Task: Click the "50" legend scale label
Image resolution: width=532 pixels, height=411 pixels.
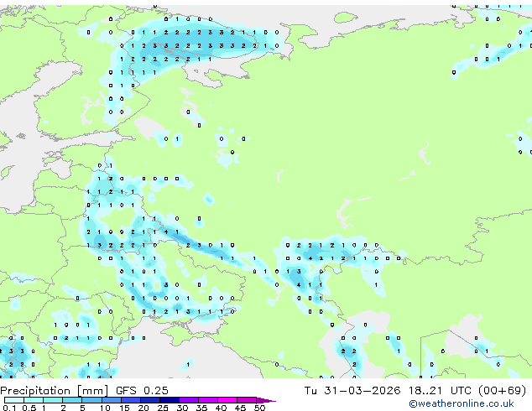Action: tap(260, 408)
